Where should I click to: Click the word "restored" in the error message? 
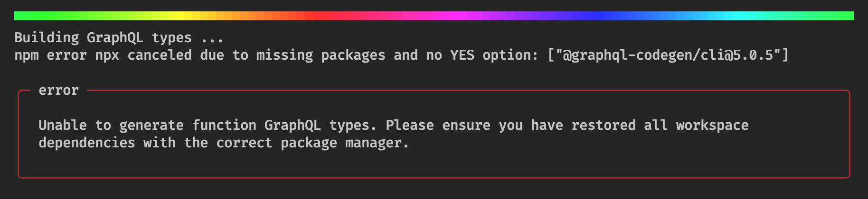pos(603,126)
